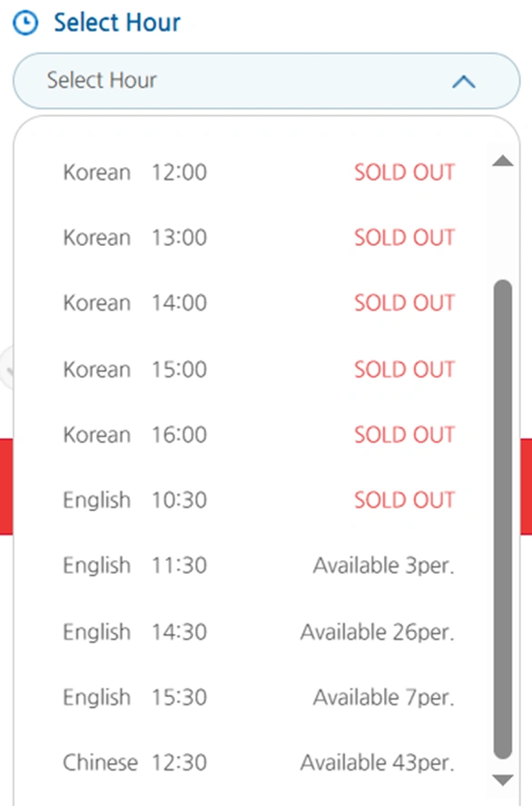
Task: Pick the Korean 16:00 sold out slot
Action: [259, 435]
